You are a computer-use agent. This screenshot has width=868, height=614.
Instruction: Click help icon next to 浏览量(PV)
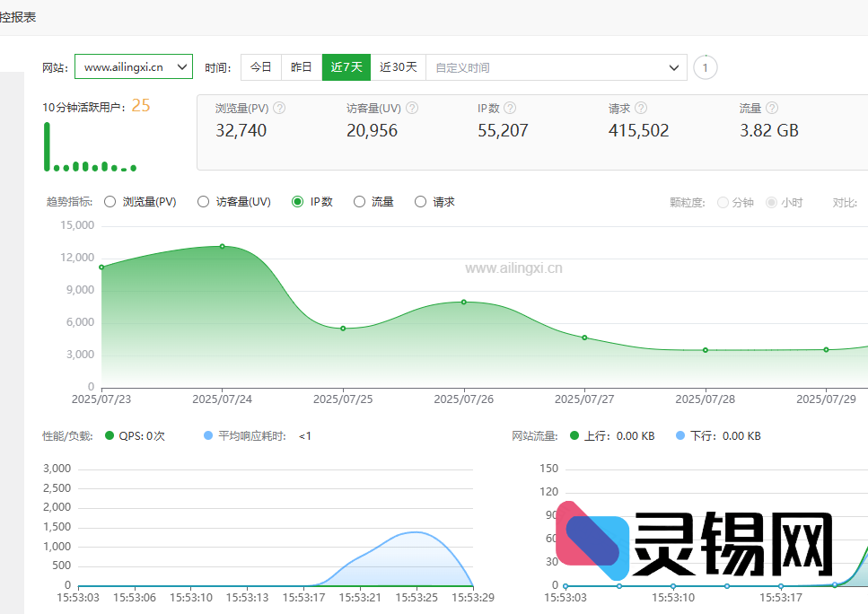[x=279, y=108]
